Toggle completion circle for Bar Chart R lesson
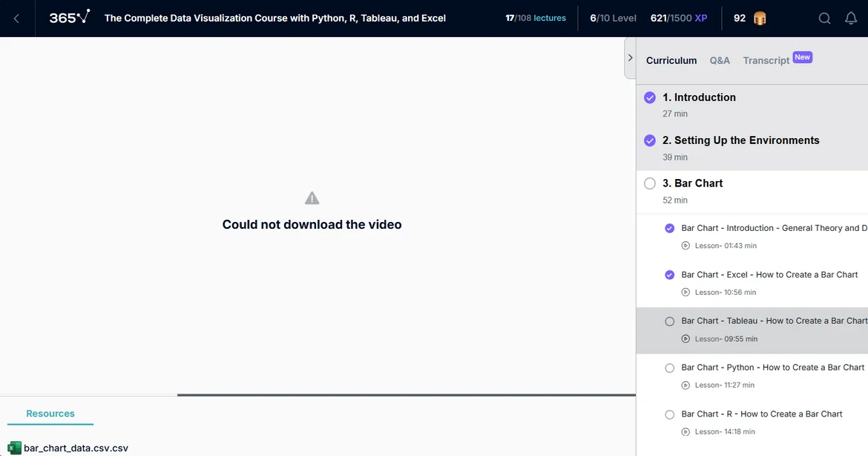The height and width of the screenshot is (456, 868). 670,414
